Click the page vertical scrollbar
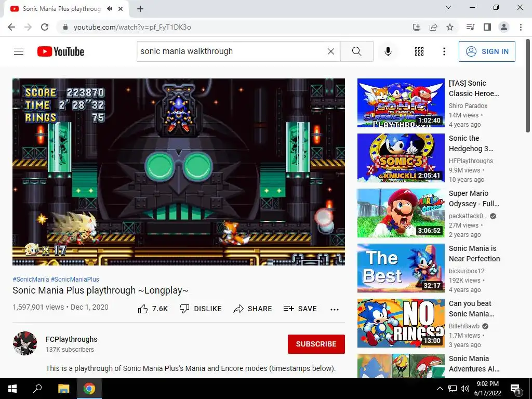Viewport: 532px width, 399px height. pyautogui.click(x=528, y=86)
